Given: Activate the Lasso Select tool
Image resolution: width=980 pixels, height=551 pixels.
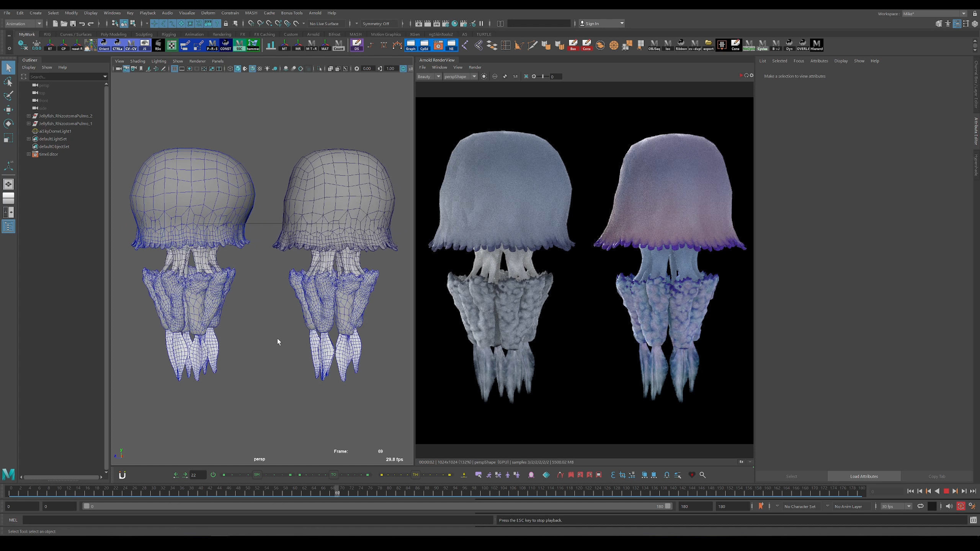Looking at the screenshot, I should [8, 82].
